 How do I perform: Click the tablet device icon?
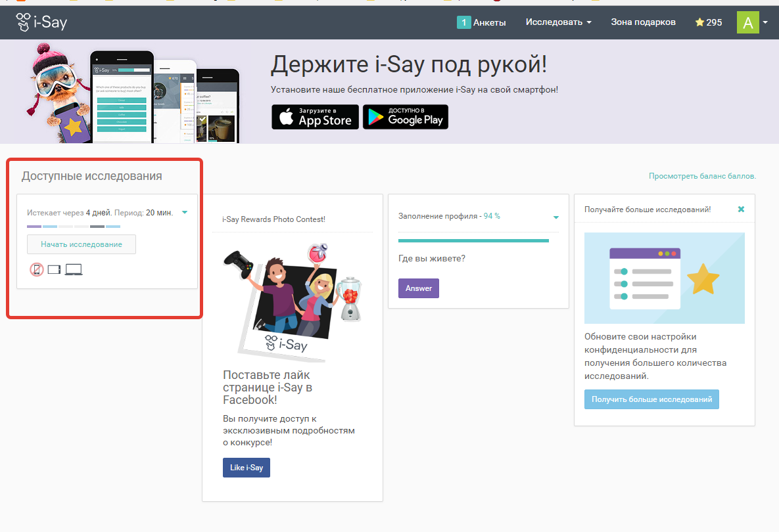coord(54,269)
